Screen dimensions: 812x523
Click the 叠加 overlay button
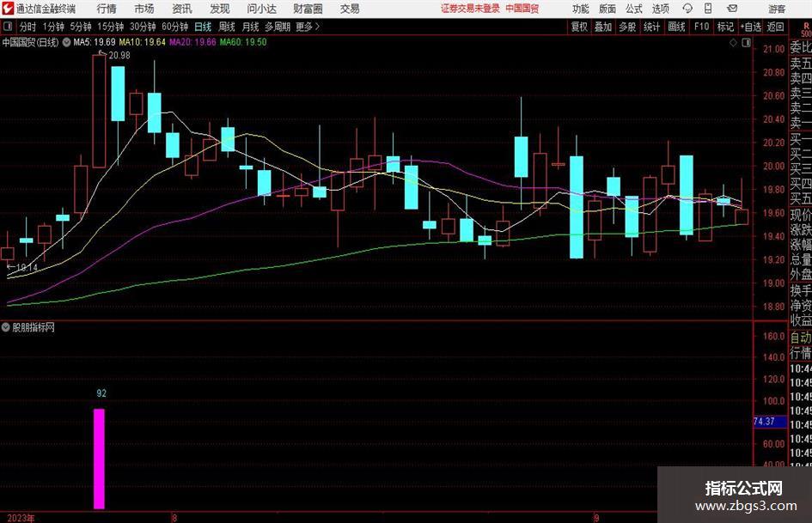pyautogui.click(x=603, y=27)
